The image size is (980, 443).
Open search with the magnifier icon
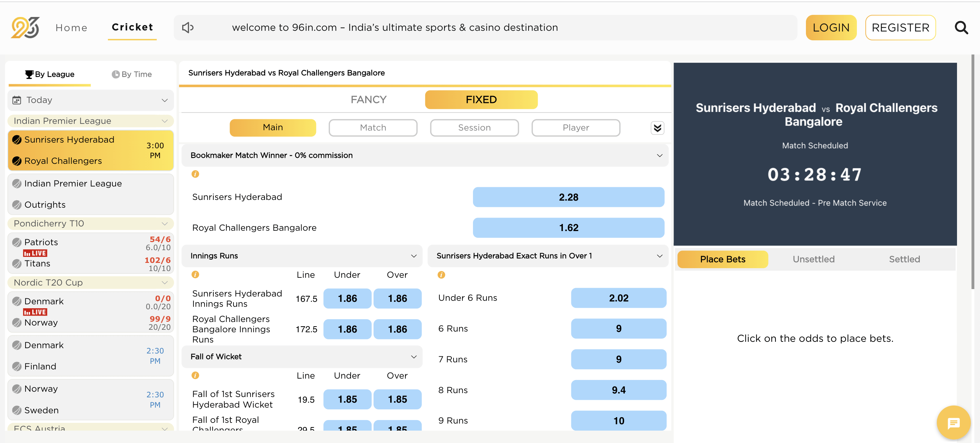pyautogui.click(x=961, y=27)
